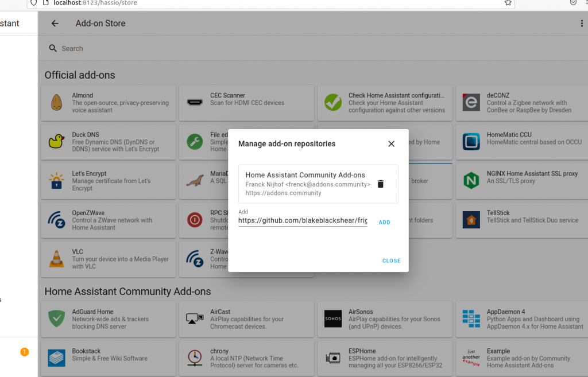Open the MariaDB seal icon
This screenshot has width=588, height=377.
[x=195, y=181]
